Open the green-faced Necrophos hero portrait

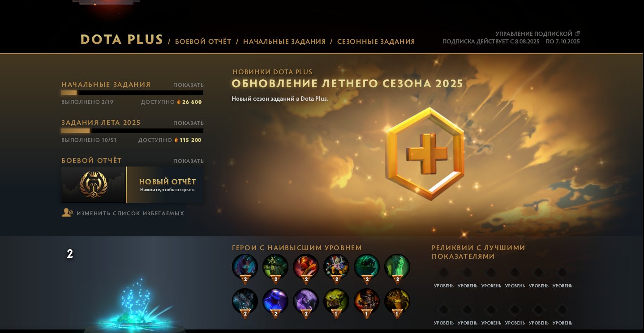(x=397, y=267)
